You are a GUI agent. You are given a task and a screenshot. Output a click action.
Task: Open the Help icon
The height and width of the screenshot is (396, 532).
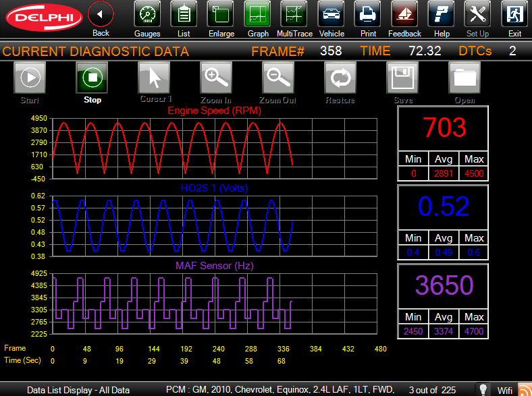point(441,14)
